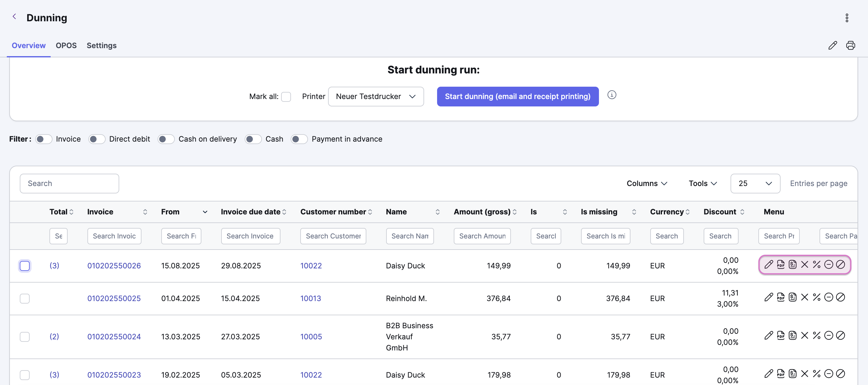Expand the Columns dropdown
868x385 pixels.
(x=647, y=184)
